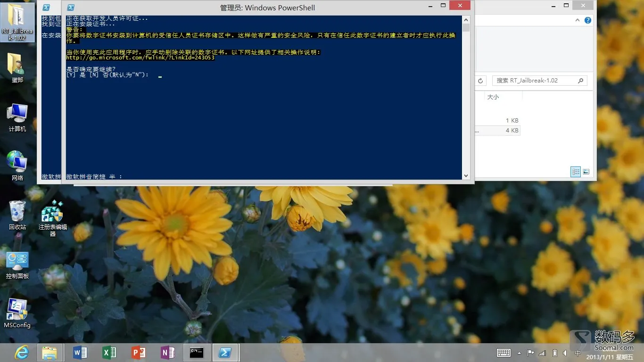Click the 正在安装证书 line
Image resolution: width=644 pixels, height=362 pixels.
point(91,24)
